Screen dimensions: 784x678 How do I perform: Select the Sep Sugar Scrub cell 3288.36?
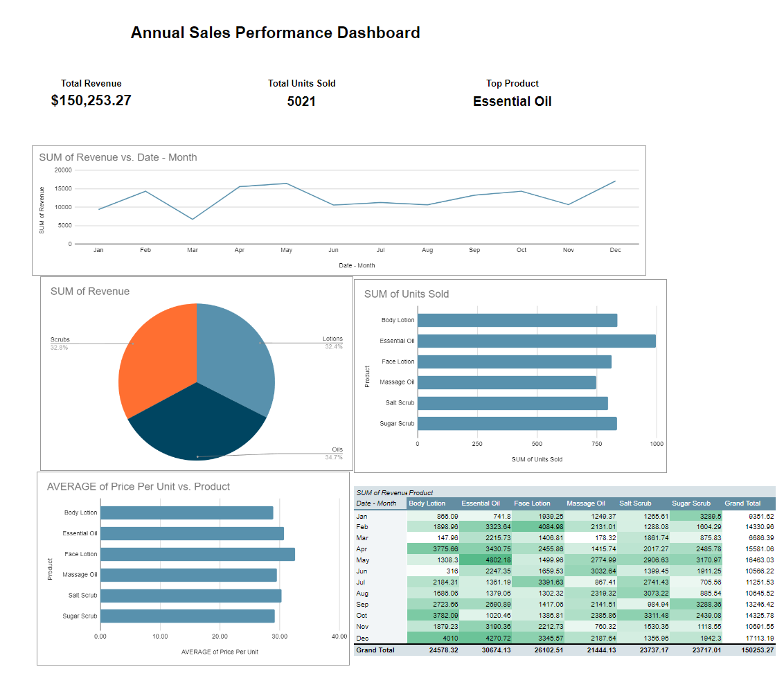(x=696, y=605)
